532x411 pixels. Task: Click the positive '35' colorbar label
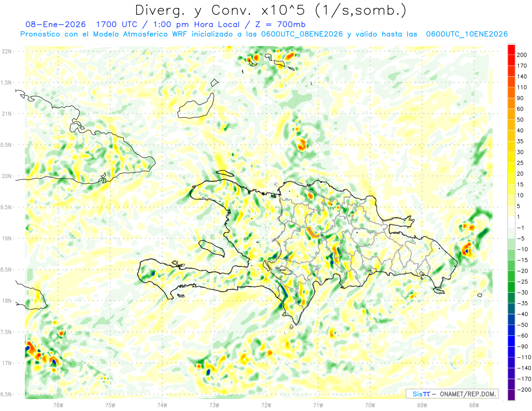pos(520,141)
